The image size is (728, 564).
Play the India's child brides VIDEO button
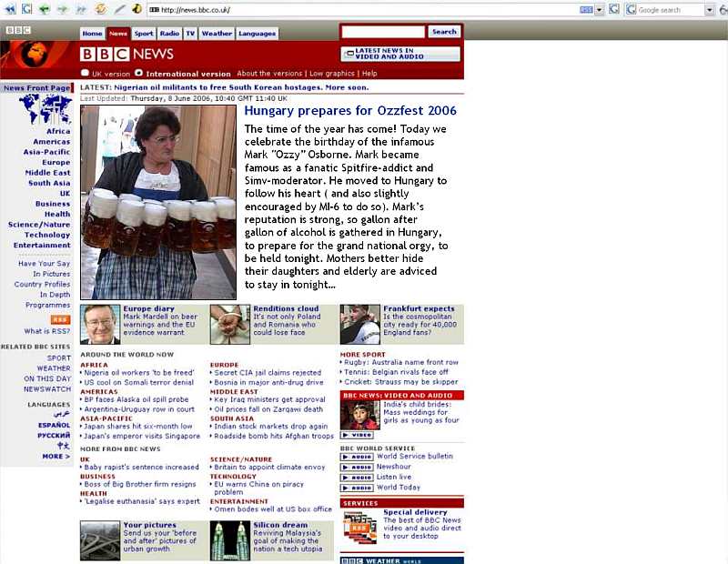click(357, 435)
